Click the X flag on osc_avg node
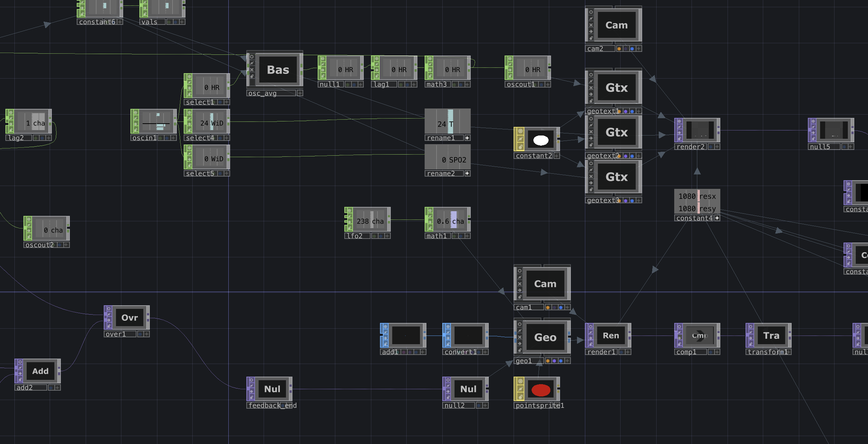868x444 pixels. point(252,70)
